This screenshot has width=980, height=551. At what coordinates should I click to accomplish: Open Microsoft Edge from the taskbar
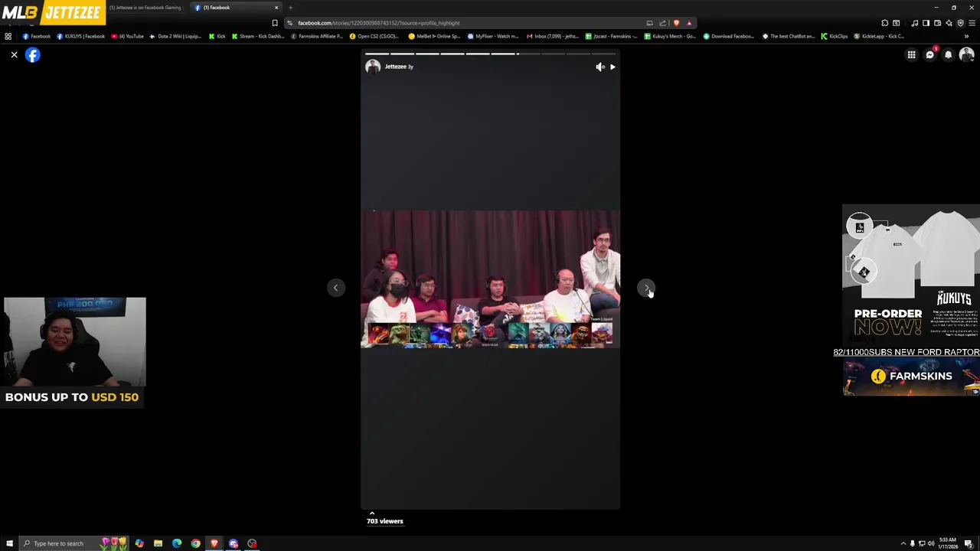pyautogui.click(x=177, y=543)
